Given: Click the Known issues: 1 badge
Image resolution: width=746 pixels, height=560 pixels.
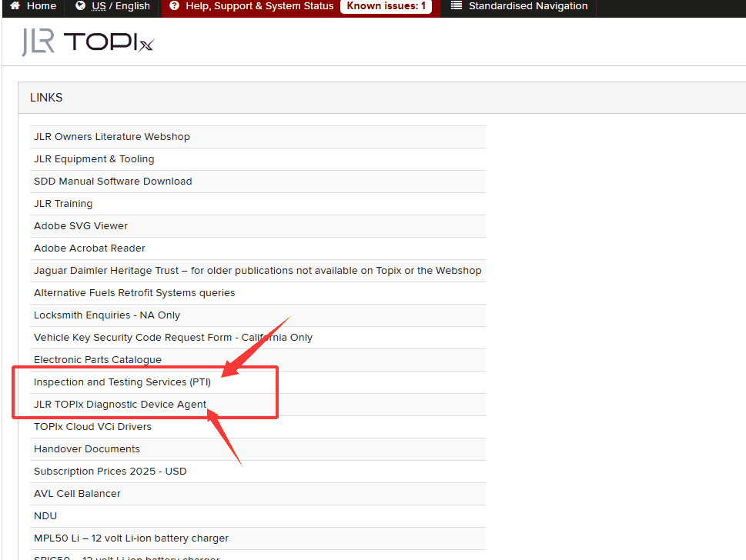Looking at the screenshot, I should coord(386,6).
